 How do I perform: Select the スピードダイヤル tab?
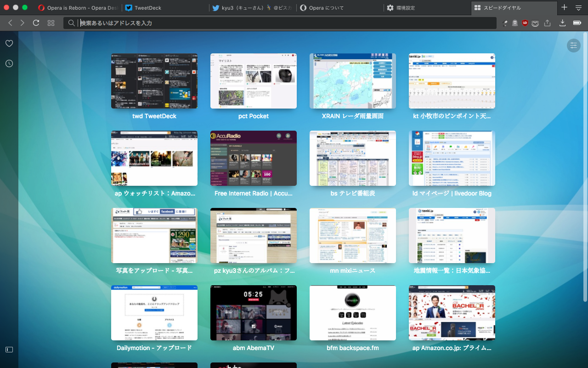point(514,8)
